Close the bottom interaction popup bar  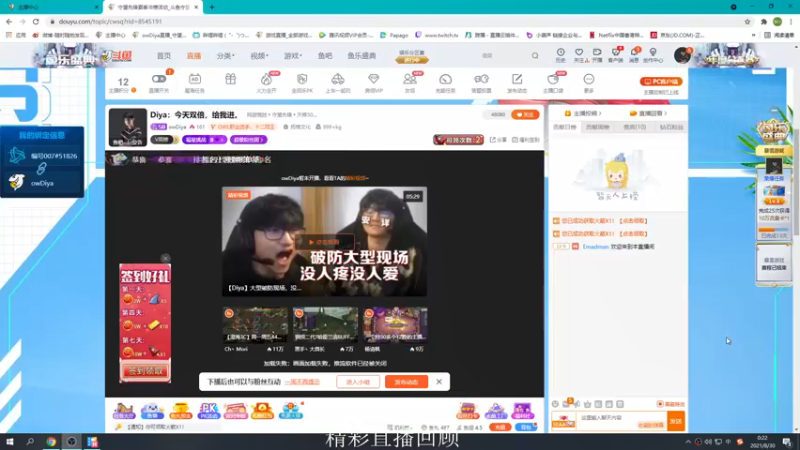(439, 382)
